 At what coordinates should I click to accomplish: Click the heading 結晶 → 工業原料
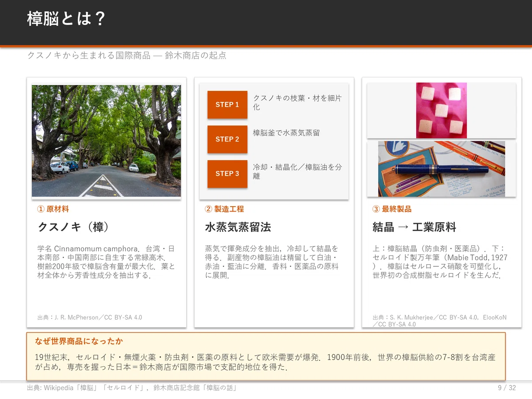(x=414, y=227)
